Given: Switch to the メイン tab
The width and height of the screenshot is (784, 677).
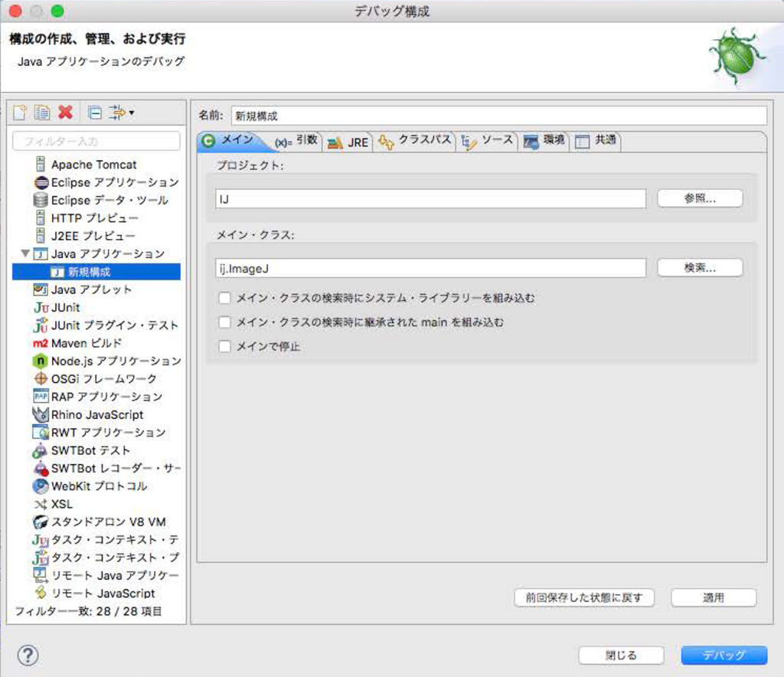Looking at the screenshot, I should [x=229, y=140].
